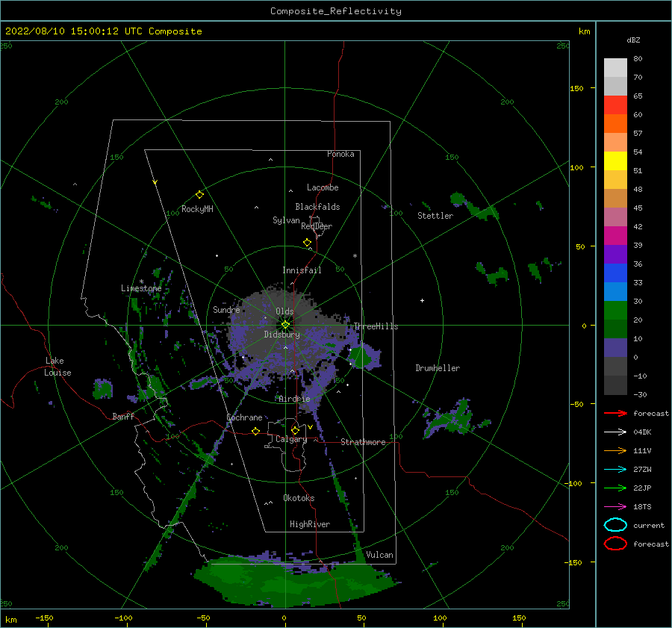The width and height of the screenshot is (672, 628).
Task: Click the Lake Louise label
Action: click(x=57, y=367)
